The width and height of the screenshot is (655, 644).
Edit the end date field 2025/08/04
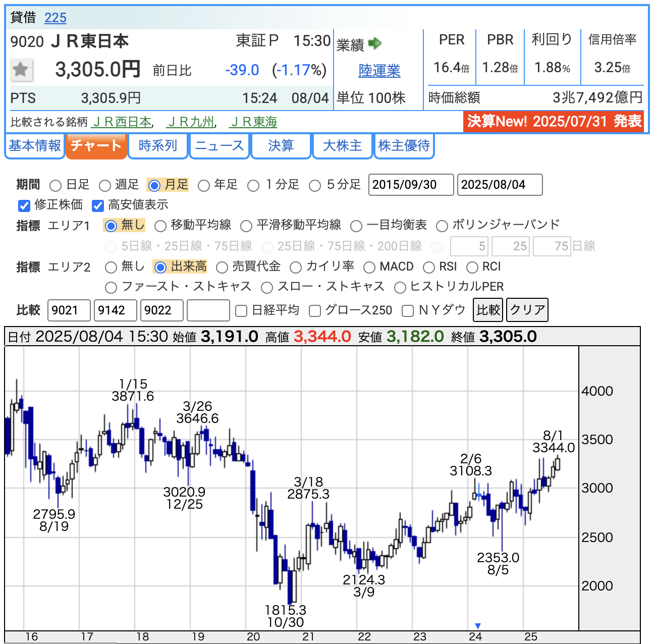click(x=500, y=185)
